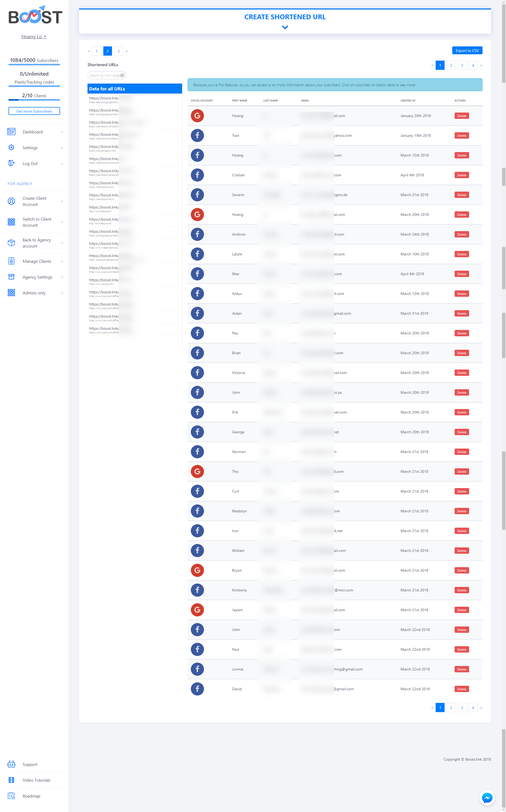Click Google icon in Jayant's row
This screenshot has height=812, width=506.
[x=197, y=610]
